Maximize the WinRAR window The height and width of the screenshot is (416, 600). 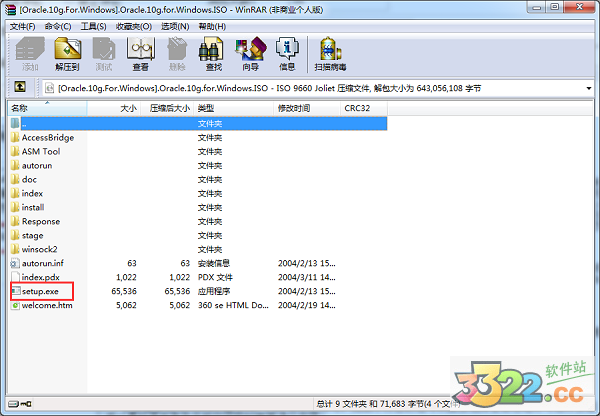click(554, 7)
